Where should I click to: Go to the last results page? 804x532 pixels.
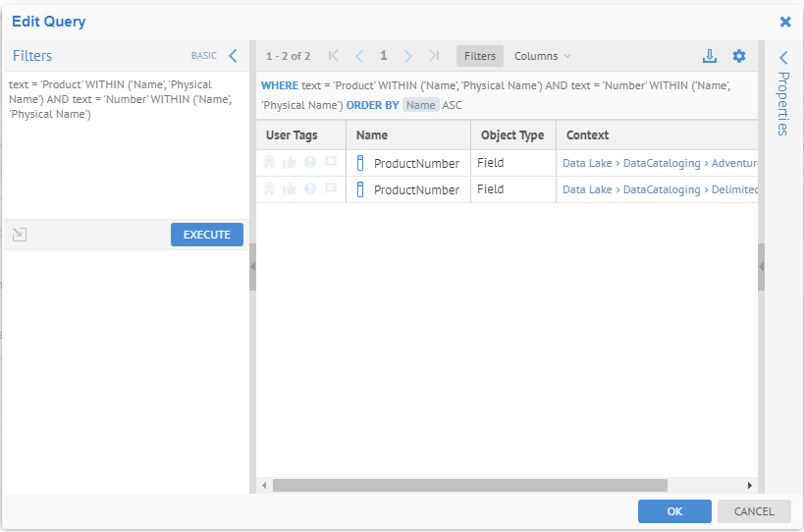[434, 56]
